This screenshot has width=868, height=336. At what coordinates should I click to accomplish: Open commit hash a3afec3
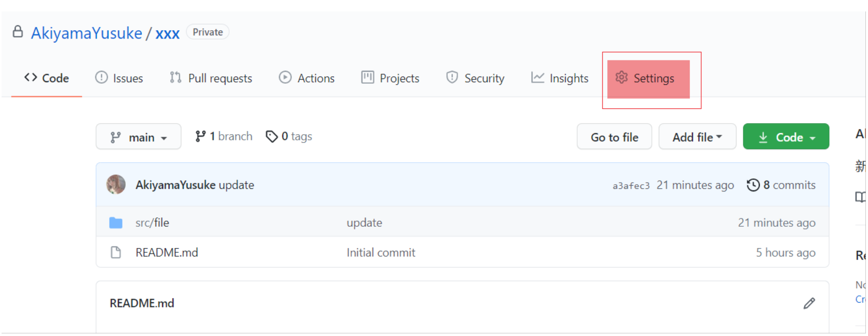point(631,186)
